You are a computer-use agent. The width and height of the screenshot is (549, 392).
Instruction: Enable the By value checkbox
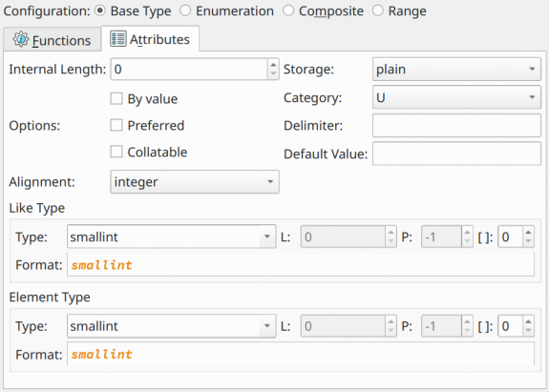116,98
